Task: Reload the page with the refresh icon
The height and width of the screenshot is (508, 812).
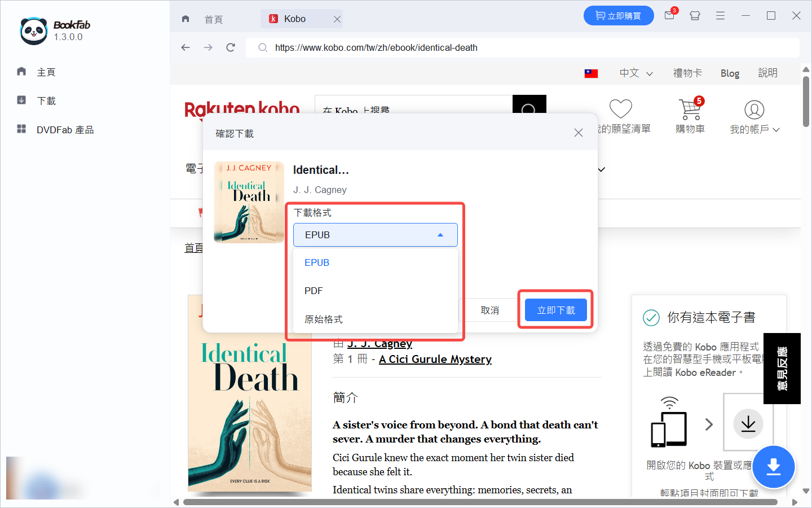Action: click(x=231, y=47)
